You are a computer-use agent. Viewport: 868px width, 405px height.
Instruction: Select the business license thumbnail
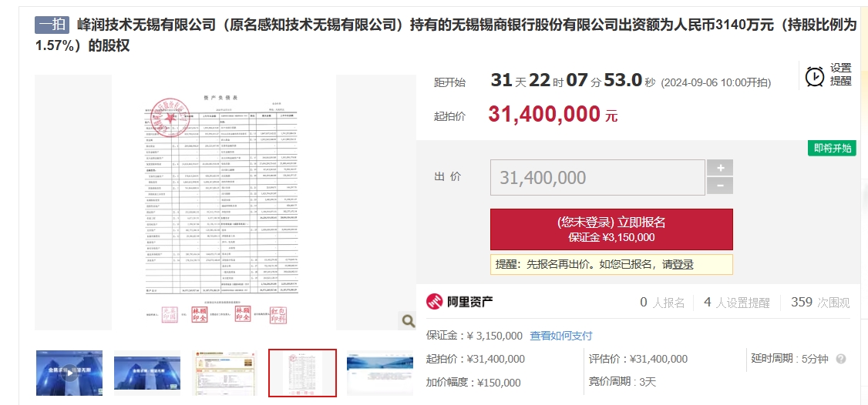pyautogui.click(x=225, y=373)
